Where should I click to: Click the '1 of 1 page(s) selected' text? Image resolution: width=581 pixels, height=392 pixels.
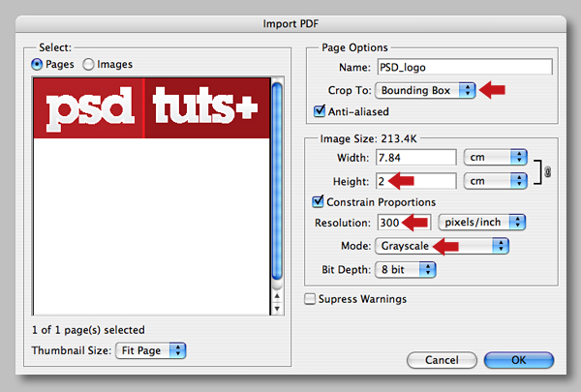click(88, 330)
